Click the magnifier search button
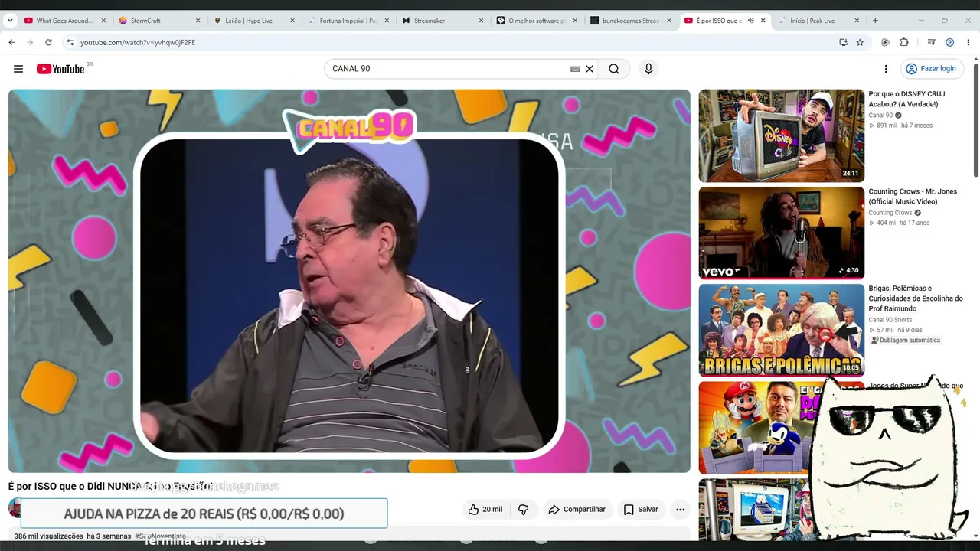980x551 pixels. click(x=614, y=69)
